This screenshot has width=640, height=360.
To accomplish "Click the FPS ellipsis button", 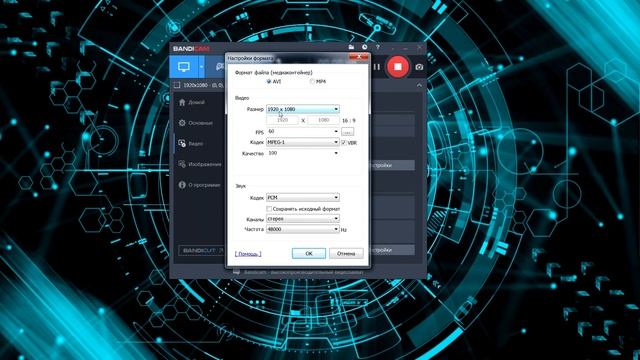I will pyautogui.click(x=347, y=132).
